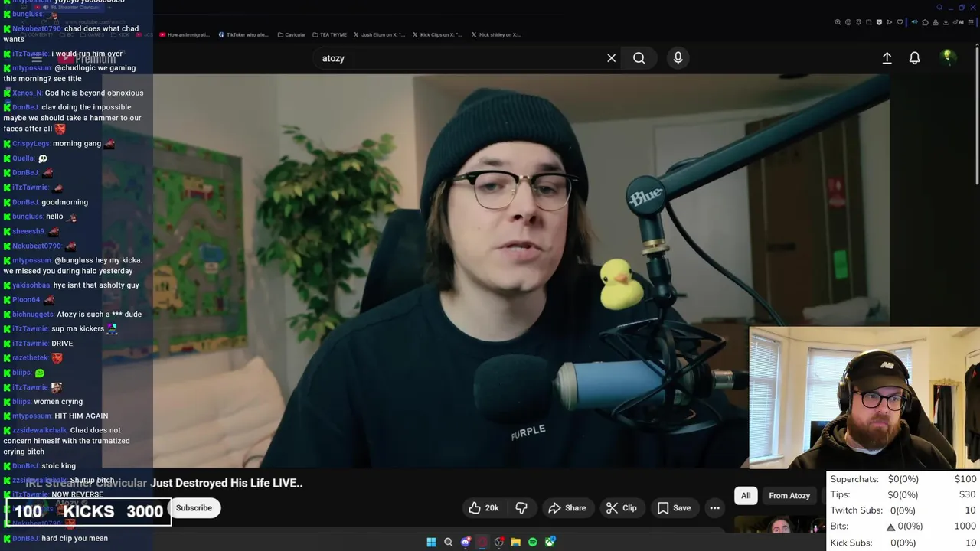The image size is (980, 551).
Task: Click chat message 'stoic king'
Action: 58,465
